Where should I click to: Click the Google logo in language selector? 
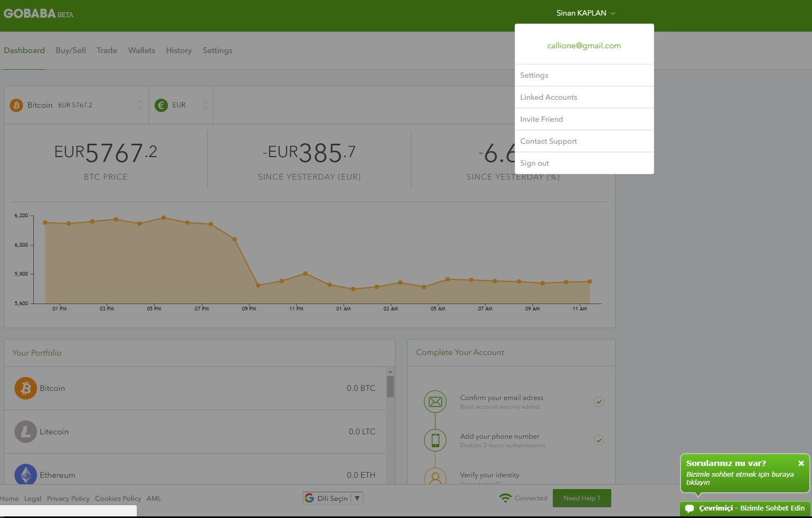310,498
